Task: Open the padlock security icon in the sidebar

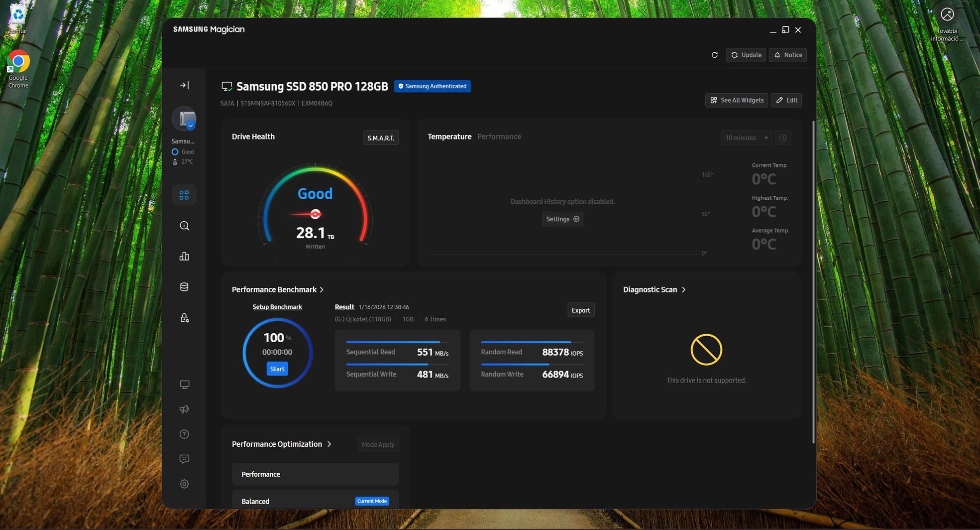Action: pos(184,318)
